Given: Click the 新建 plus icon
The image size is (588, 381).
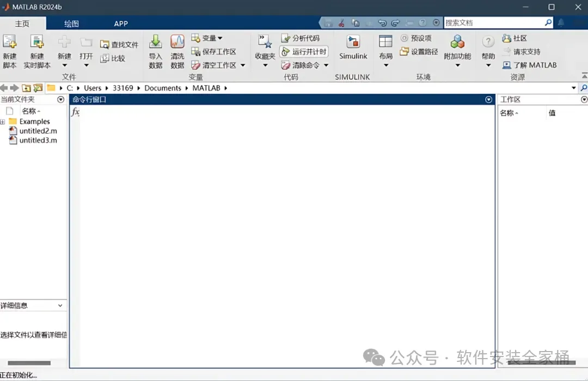Looking at the screenshot, I should point(64,42).
